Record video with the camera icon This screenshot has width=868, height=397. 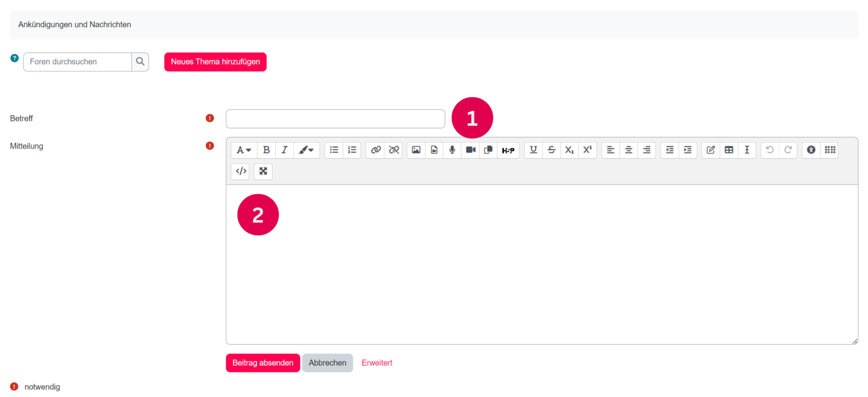tap(470, 150)
